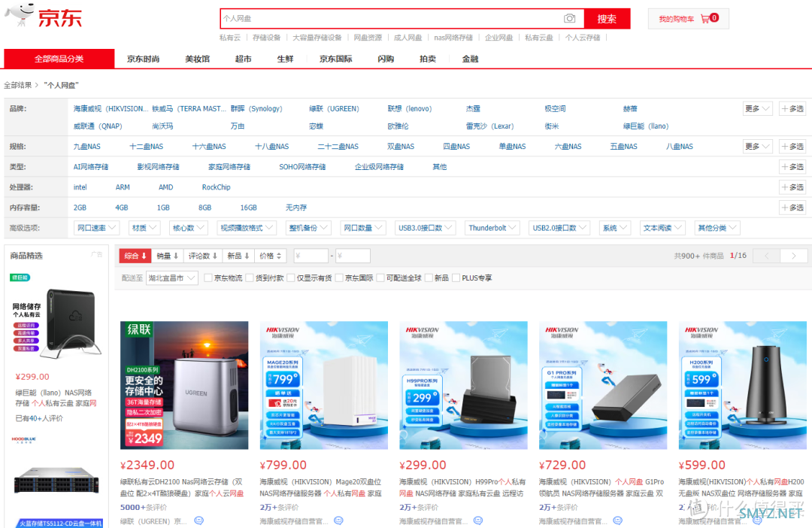
Task: Open the 核心数 dropdown
Action: pyautogui.click(x=189, y=228)
